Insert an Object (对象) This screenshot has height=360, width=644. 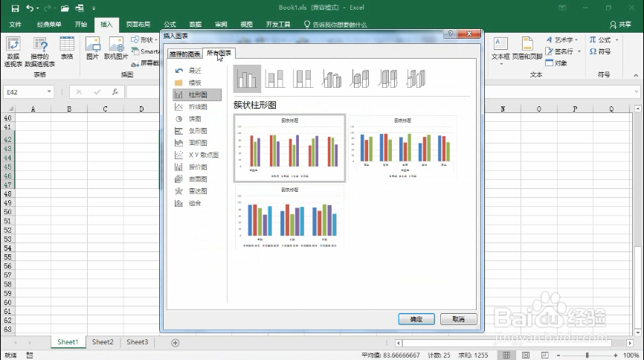coord(556,63)
